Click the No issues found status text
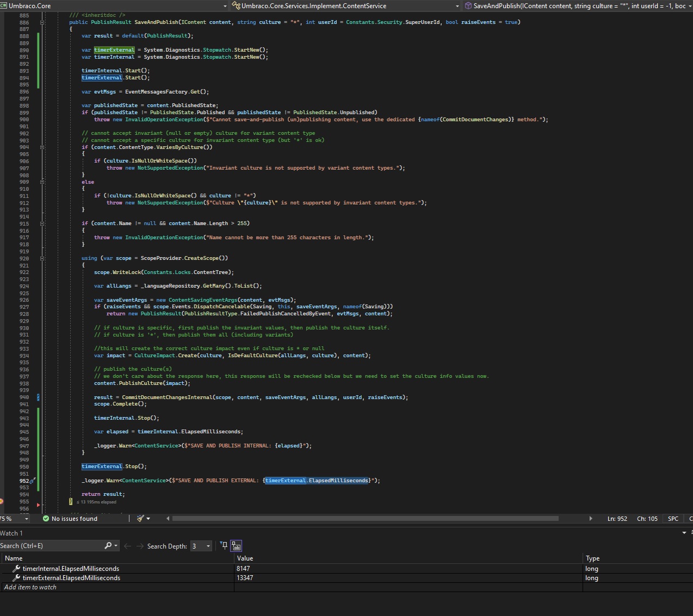This screenshot has width=693, height=616. click(x=75, y=519)
